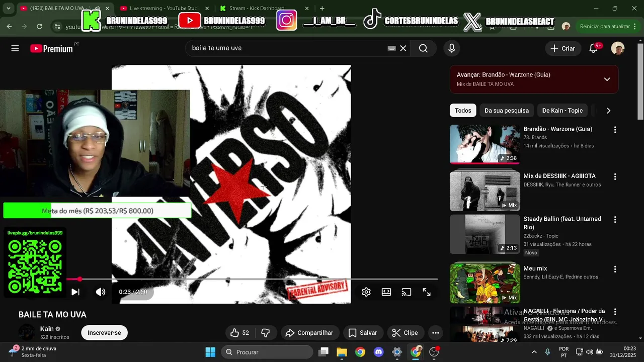Toggle microphone icon in system tray
Viewport: 644px width, 362px height.
pyautogui.click(x=547, y=352)
